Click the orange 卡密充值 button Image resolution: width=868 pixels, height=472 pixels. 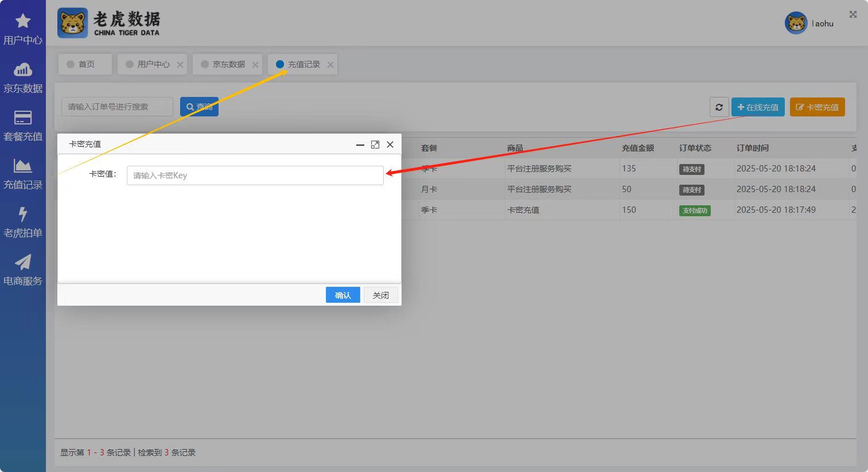(817, 107)
